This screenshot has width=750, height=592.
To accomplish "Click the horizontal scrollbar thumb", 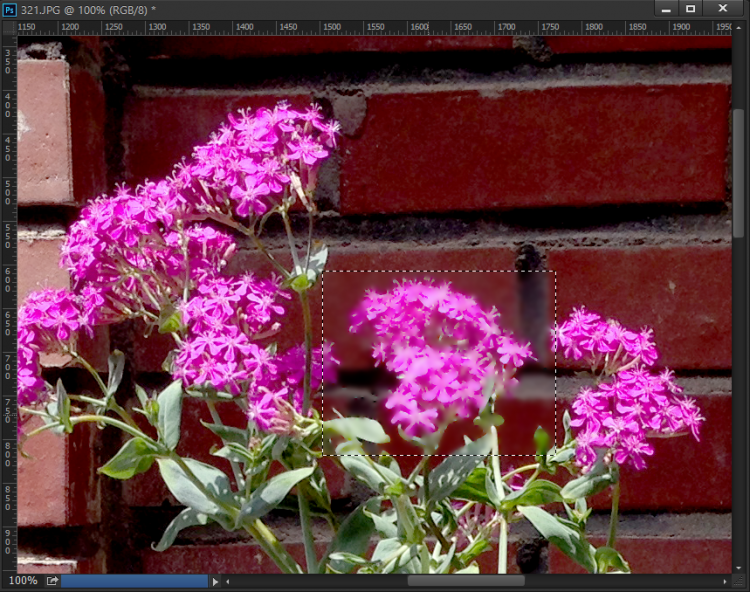I will [x=466, y=580].
